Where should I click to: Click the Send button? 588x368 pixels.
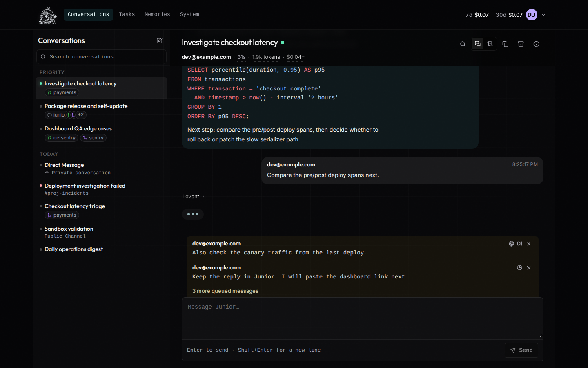pos(521,350)
